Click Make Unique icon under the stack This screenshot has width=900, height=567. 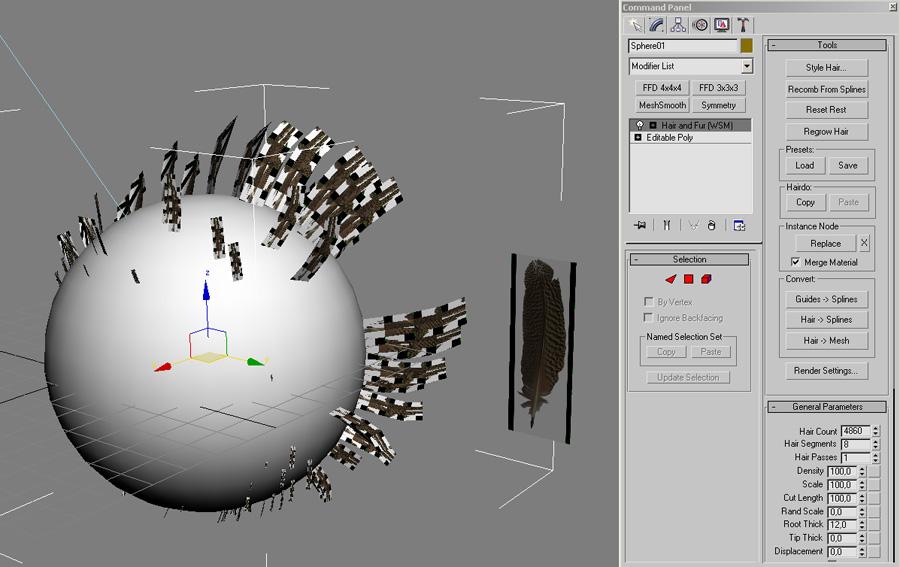tap(693, 226)
